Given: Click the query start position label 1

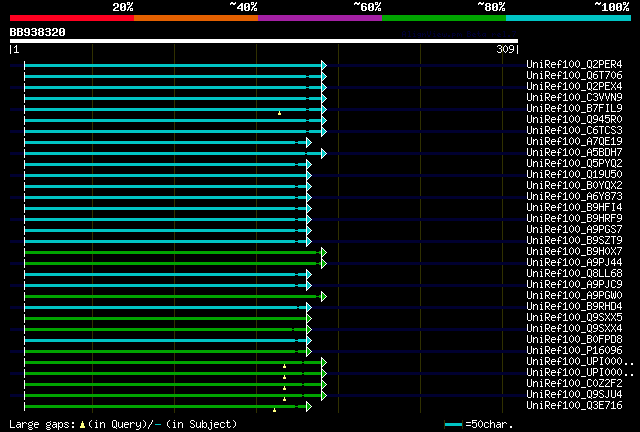Looking at the screenshot, I should click(x=16, y=49).
